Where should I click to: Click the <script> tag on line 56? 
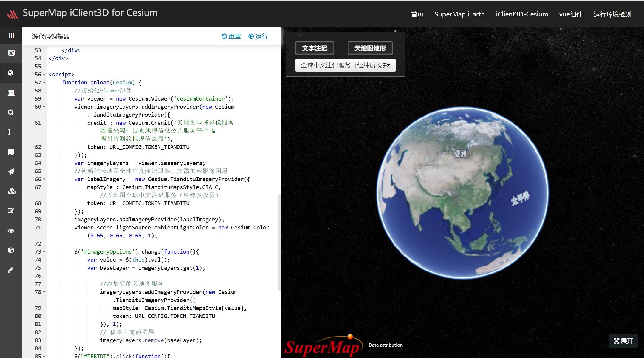(x=61, y=75)
